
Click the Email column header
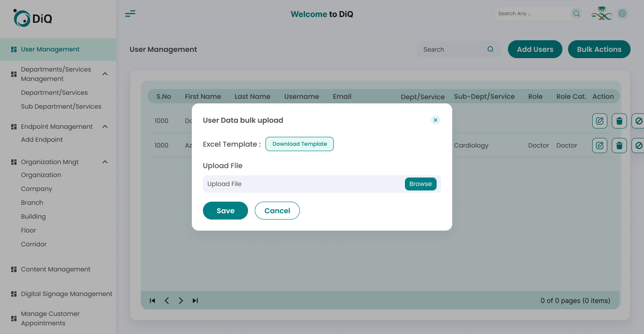[x=342, y=96]
